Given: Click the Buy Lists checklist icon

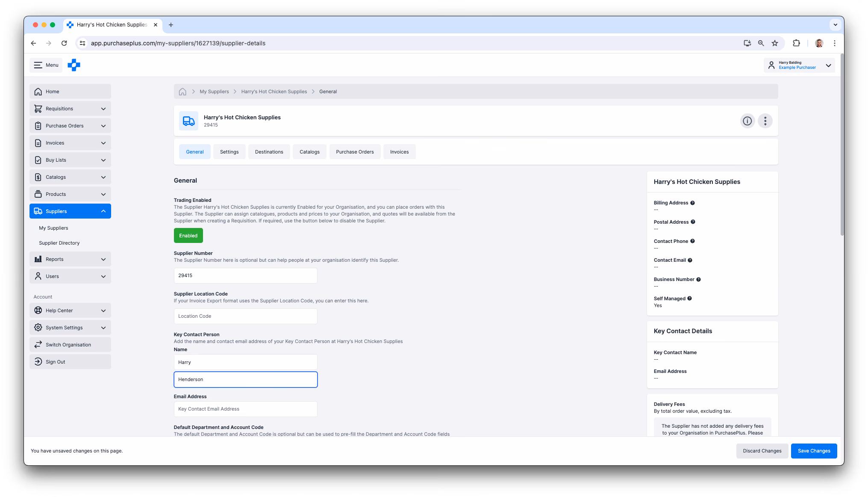Looking at the screenshot, I should 38,160.
